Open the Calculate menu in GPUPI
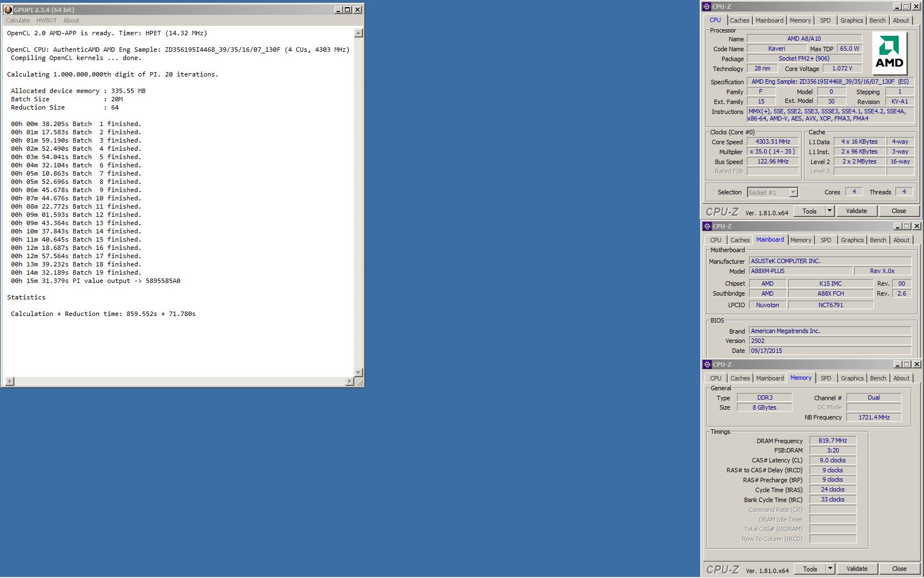924x578 pixels. click(18, 20)
